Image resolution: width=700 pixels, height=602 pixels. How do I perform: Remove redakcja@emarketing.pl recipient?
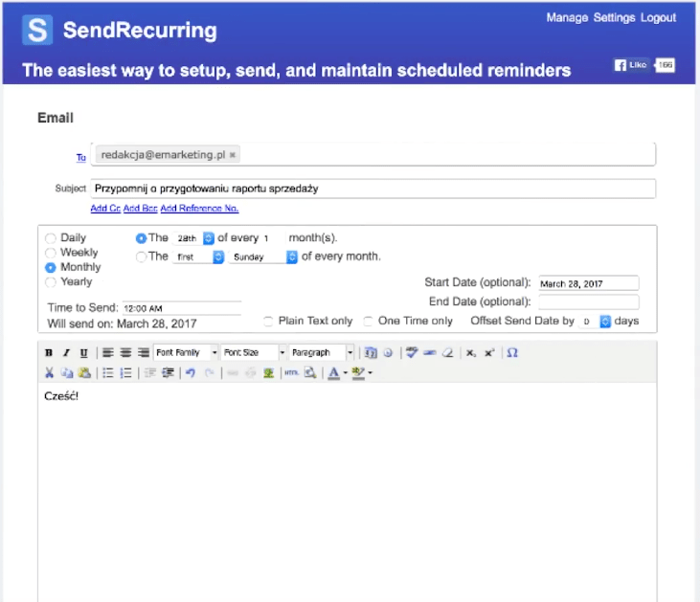tap(233, 155)
